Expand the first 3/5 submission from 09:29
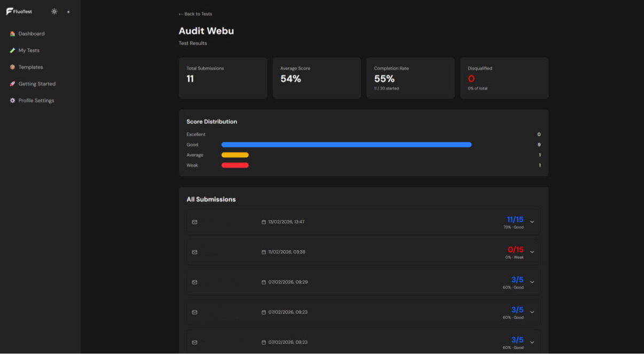Screen dimensions: 644x354 tap(532, 281)
